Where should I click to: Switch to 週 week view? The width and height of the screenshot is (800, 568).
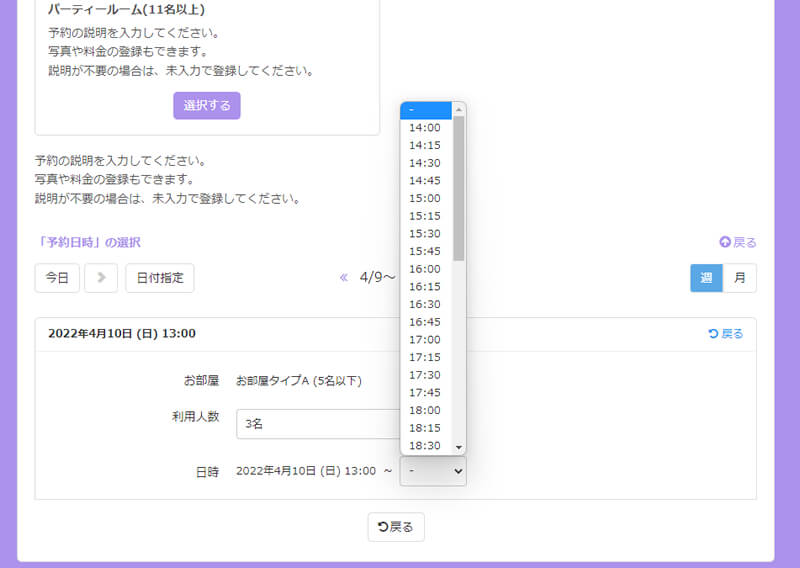[x=706, y=278]
